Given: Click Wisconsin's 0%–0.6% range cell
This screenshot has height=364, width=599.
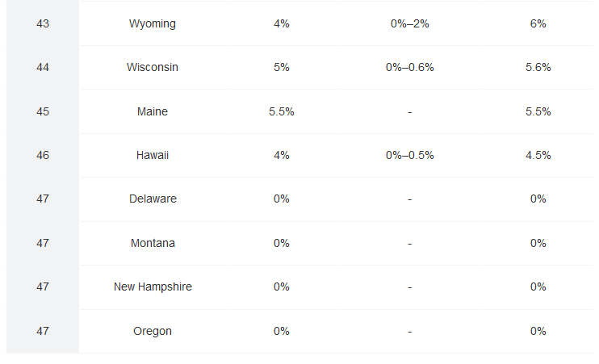Looking at the screenshot, I should pos(409,67).
